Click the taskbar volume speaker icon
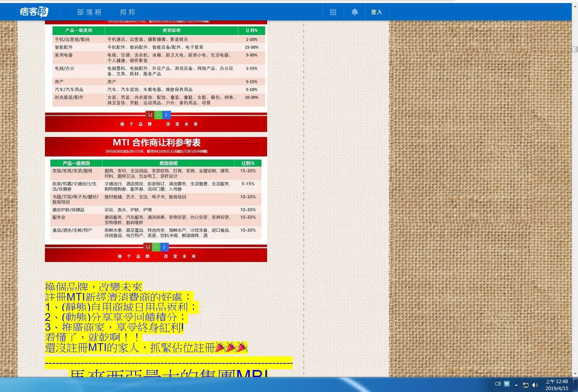The width and height of the screenshot is (578, 392). coord(535,385)
